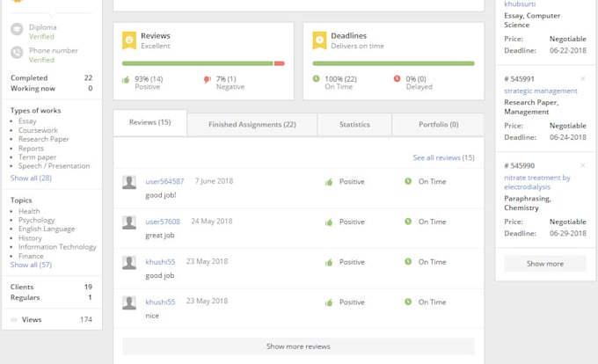
Task: Click the Diploma verified badge icon
Action: pos(17,29)
